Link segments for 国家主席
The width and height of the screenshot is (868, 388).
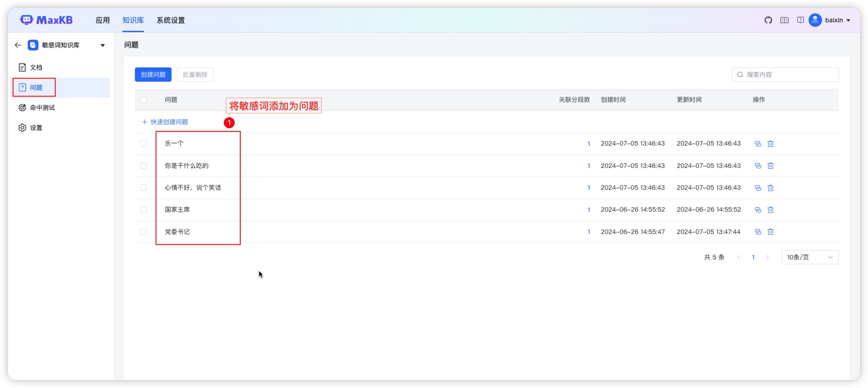click(758, 210)
